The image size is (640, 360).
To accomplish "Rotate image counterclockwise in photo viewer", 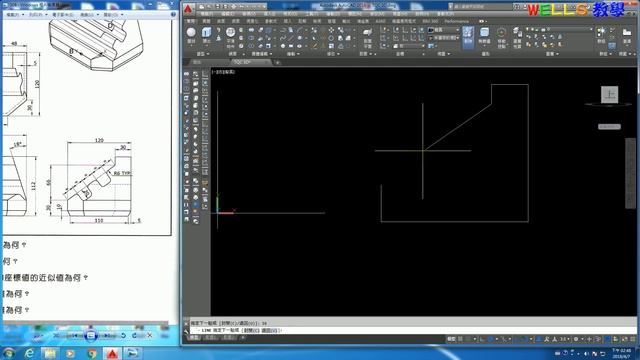I will pos(123,336).
